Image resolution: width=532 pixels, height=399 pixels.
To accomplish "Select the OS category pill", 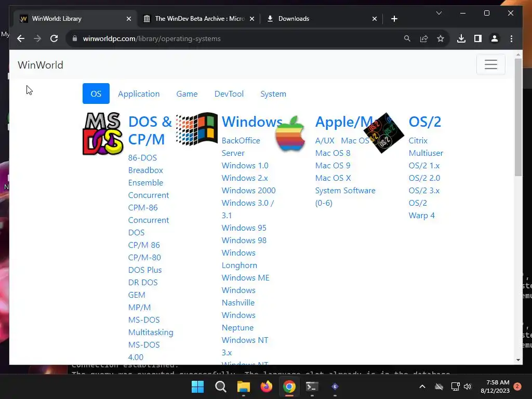I will 96,94.
